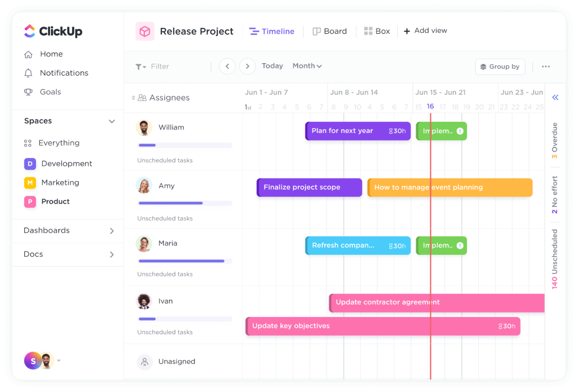This screenshot has width=578, height=392.
Task: Open the three-dot more options menu
Action: pos(546,66)
